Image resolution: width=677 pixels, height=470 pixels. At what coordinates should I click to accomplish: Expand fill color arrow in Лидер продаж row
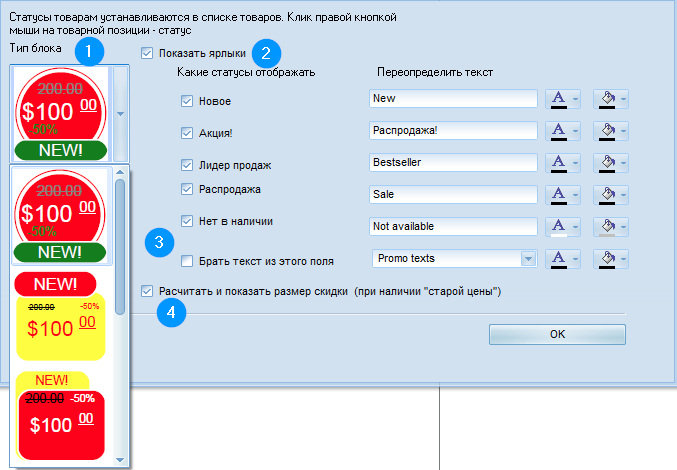pos(623,163)
